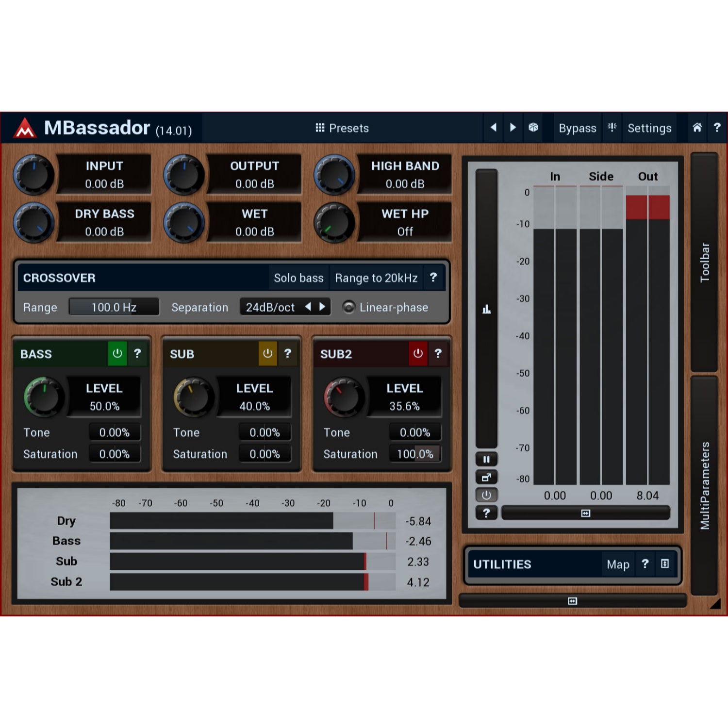This screenshot has width=728, height=728.
Task: Click the Range 100.0 Hz field
Action: (114, 307)
